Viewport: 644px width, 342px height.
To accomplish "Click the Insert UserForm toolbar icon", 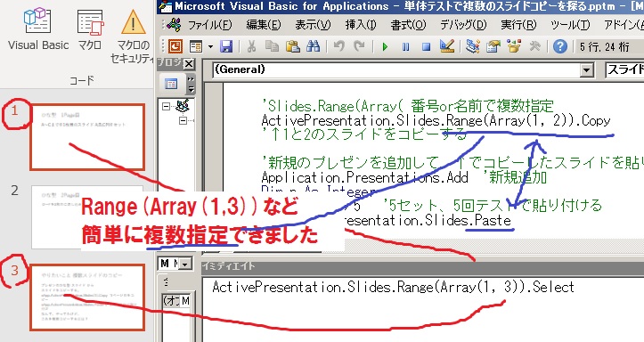I will click(196, 47).
